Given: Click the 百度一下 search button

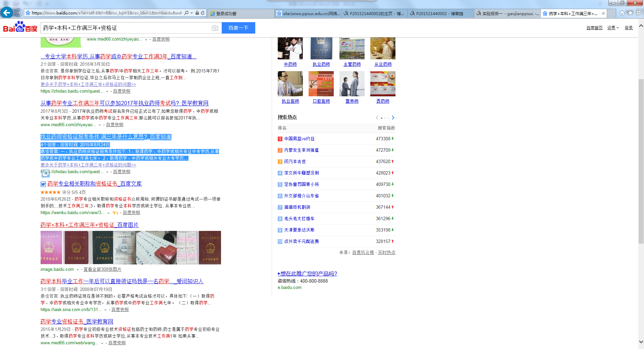Looking at the screenshot, I should (238, 28).
